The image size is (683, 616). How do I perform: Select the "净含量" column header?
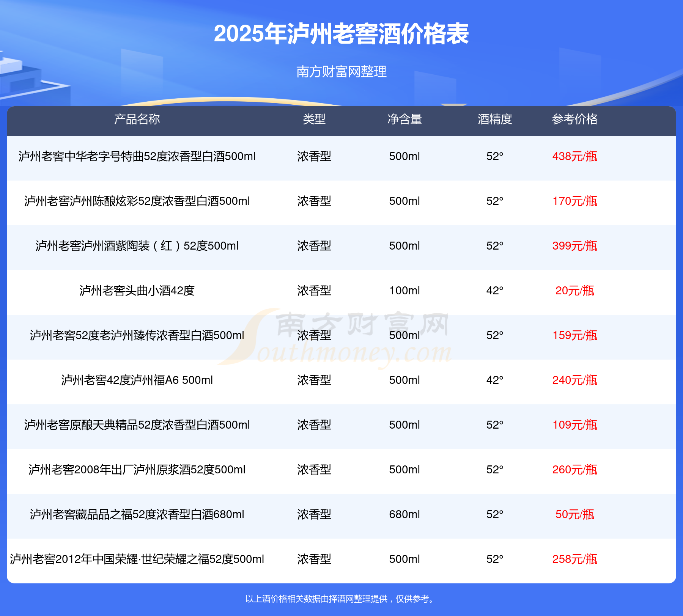[404, 119]
